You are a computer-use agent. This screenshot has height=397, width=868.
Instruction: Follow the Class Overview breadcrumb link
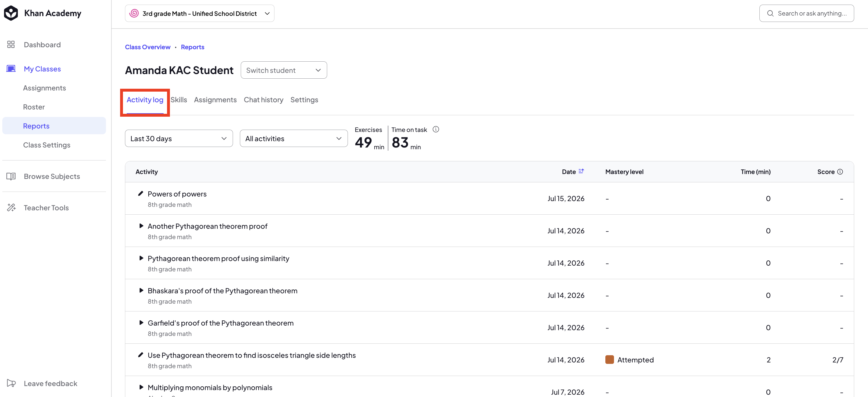tap(147, 47)
